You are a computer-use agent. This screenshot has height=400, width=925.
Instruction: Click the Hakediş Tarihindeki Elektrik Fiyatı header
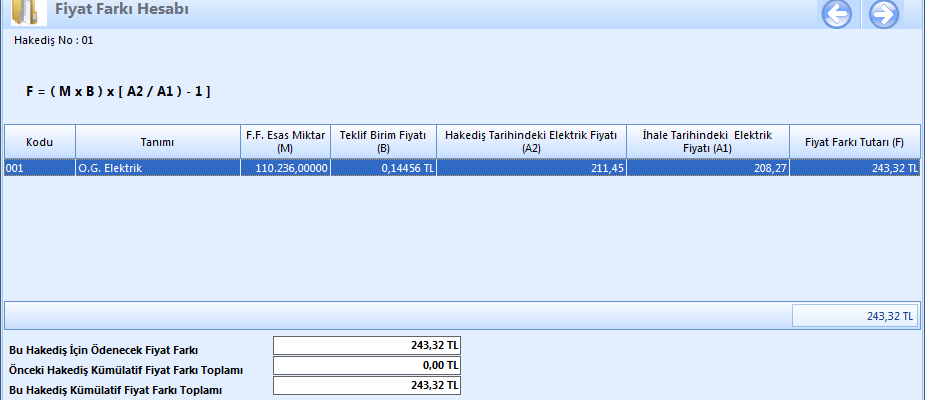tap(531, 141)
